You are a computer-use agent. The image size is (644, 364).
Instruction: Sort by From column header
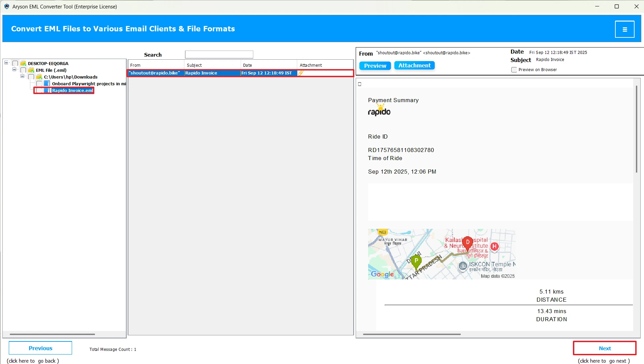coord(156,65)
